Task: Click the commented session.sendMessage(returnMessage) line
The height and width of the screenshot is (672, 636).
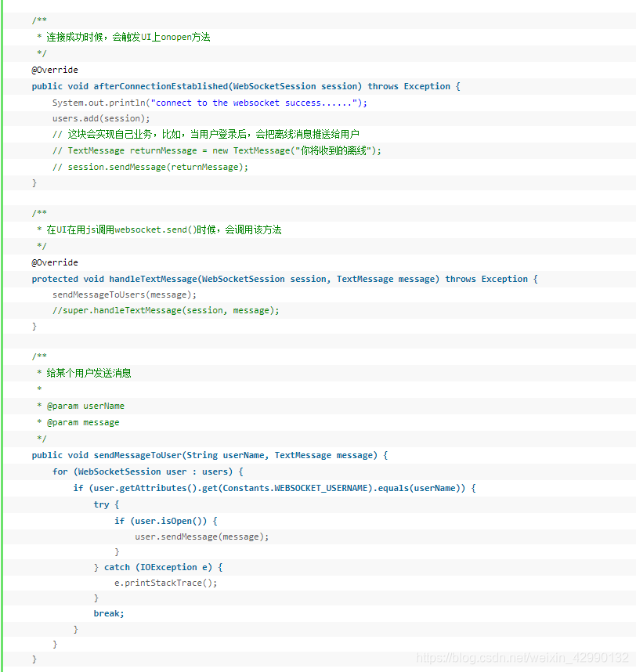Action: [x=150, y=167]
